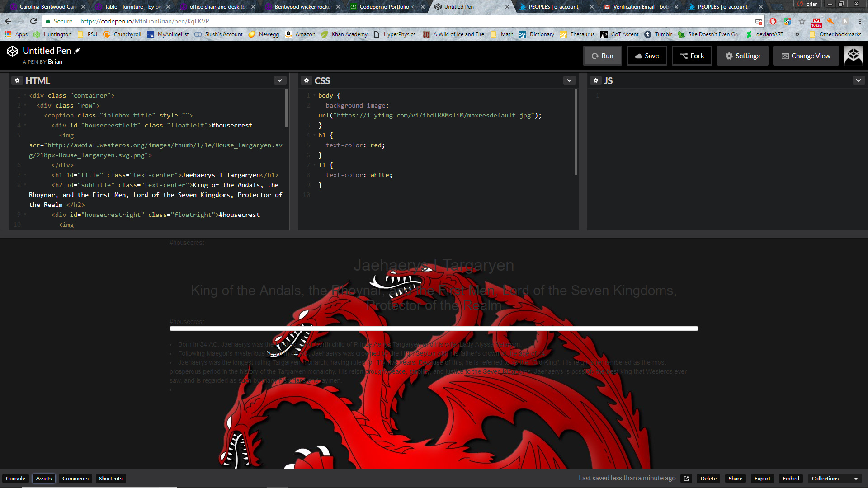The width and height of the screenshot is (868, 488).
Task: Open the Assets panel
Action: click(x=44, y=479)
